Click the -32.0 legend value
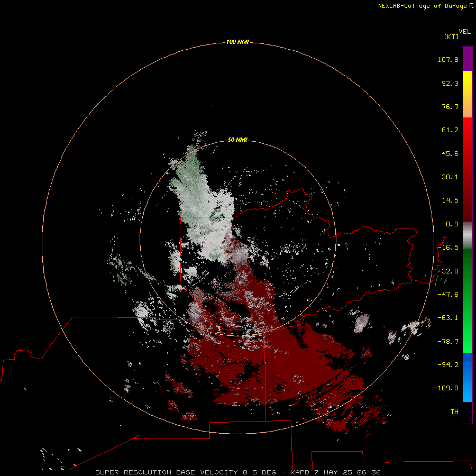Viewport: 476px width, 476px height. [448, 271]
